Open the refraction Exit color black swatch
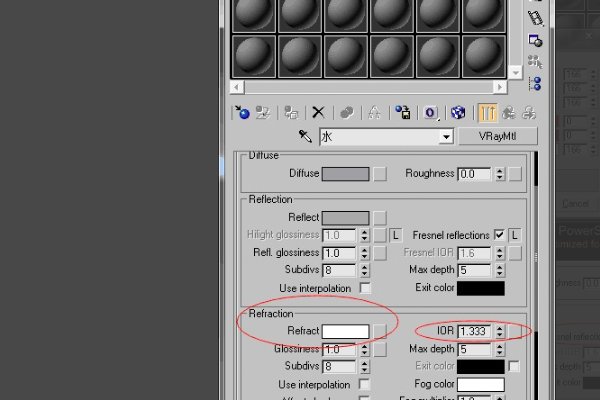Viewport: 600px width, 400px height. (481, 366)
